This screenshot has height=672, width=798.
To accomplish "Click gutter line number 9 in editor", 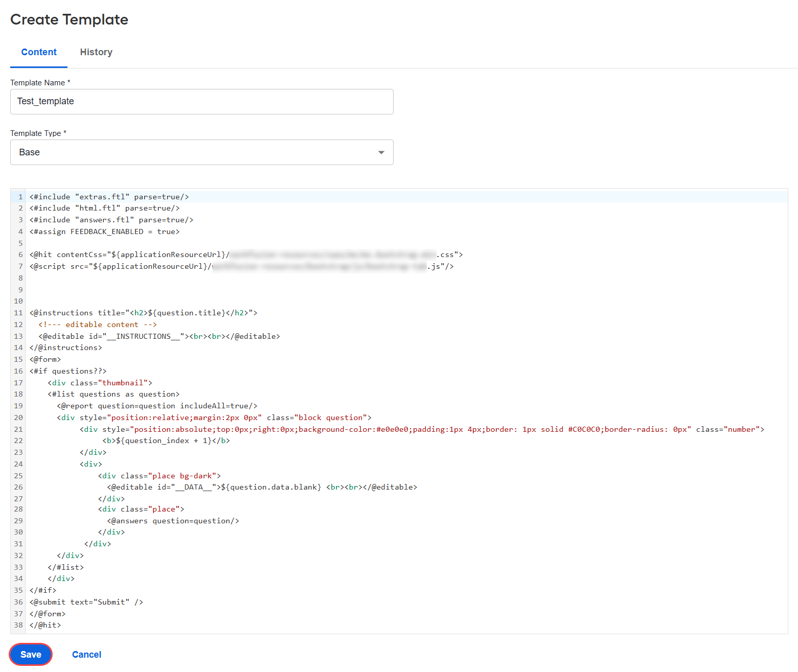I will (x=20, y=290).
